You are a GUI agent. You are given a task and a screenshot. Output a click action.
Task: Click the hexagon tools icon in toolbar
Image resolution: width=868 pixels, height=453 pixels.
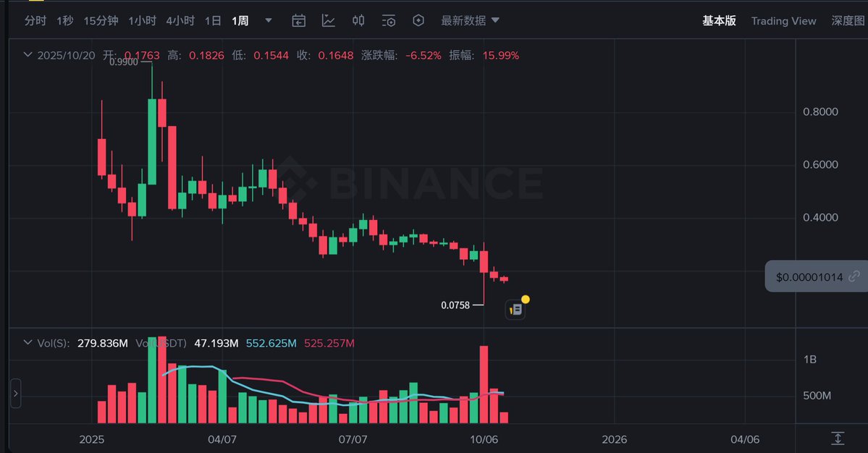[x=418, y=21]
